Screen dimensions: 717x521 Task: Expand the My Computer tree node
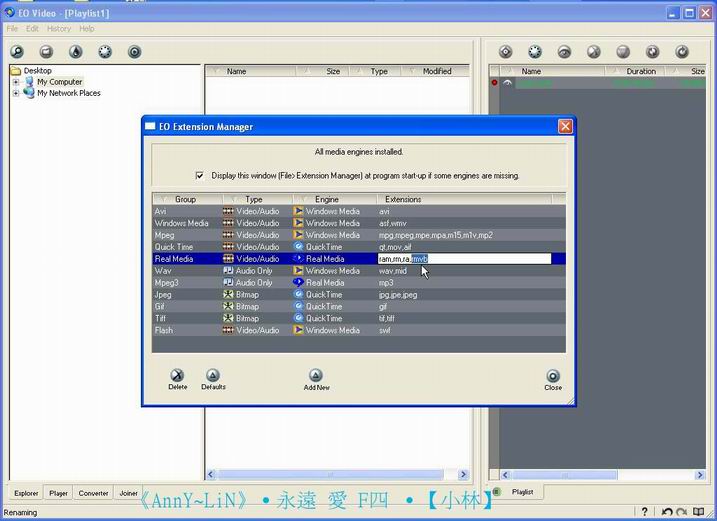point(16,82)
